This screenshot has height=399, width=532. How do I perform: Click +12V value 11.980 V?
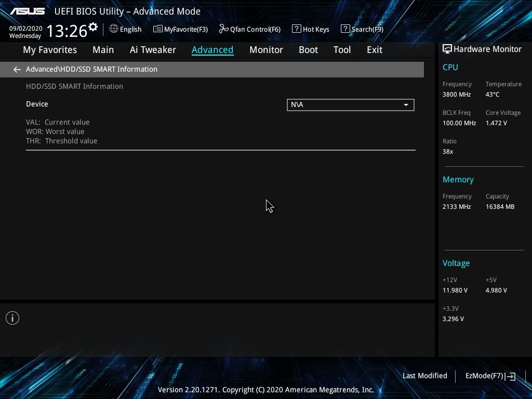pos(455,290)
